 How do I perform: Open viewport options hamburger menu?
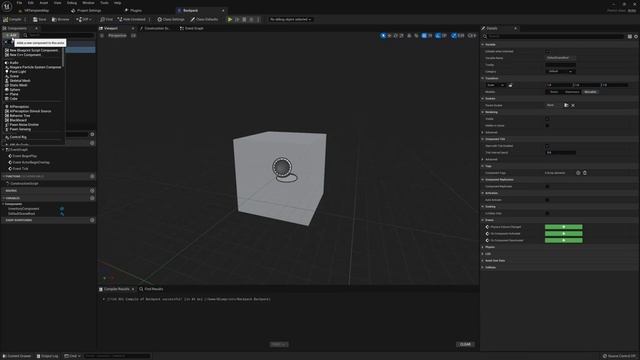102,36
